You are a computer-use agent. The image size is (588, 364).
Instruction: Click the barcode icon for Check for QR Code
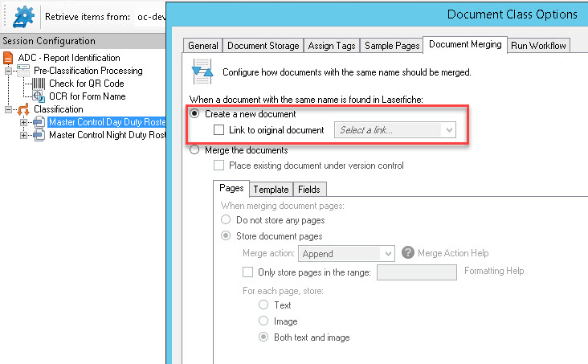39,84
